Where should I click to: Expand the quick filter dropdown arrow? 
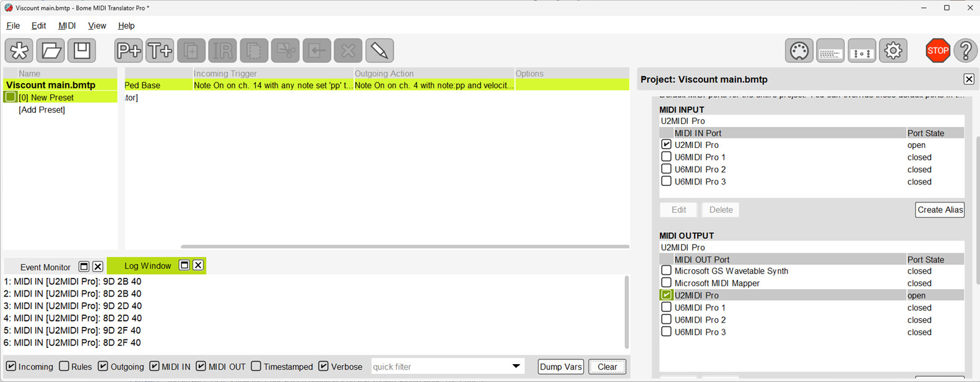coord(516,367)
